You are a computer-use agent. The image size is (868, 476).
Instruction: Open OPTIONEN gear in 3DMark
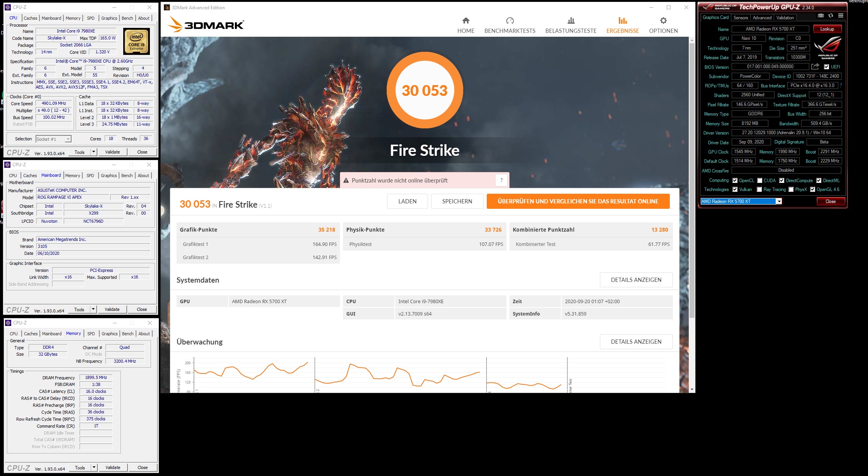pos(663,26)
